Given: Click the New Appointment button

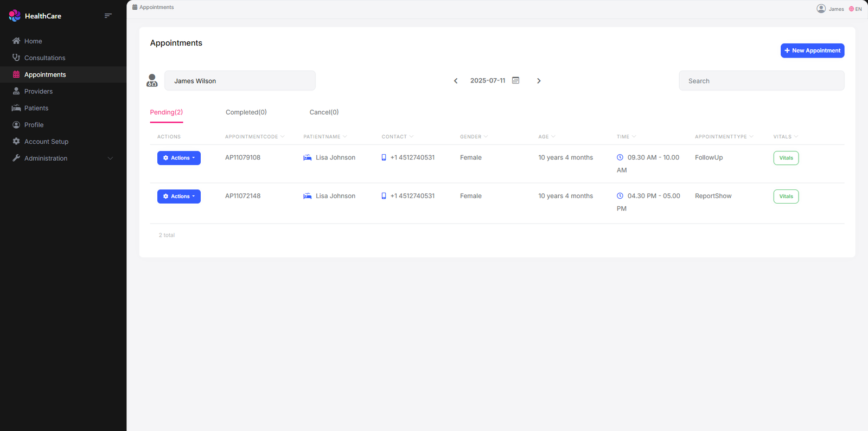Looking at the screenshot, I should coord(812,50).
